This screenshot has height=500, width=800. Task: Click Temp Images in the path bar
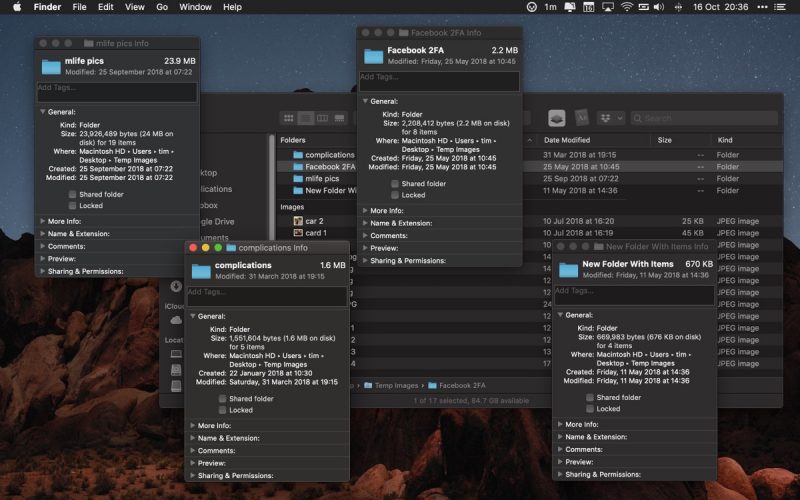tap(396, 386)
